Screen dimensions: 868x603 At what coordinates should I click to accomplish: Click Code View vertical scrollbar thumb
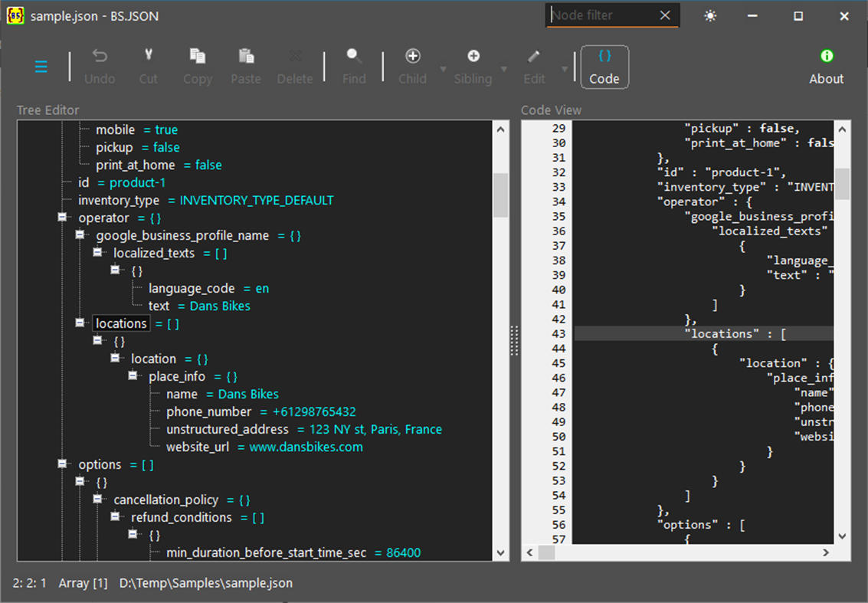[x=843, y=183]
